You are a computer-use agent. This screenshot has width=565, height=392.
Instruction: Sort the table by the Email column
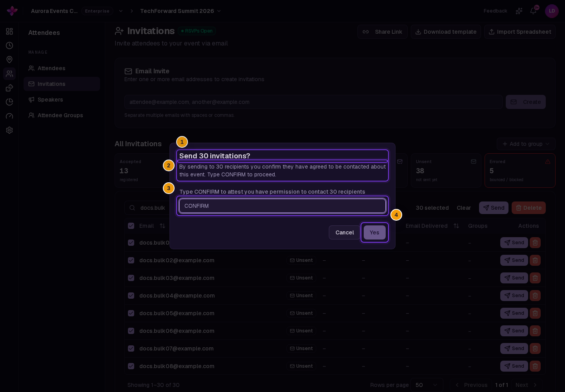pyautogui.click(x=162, y=226)
